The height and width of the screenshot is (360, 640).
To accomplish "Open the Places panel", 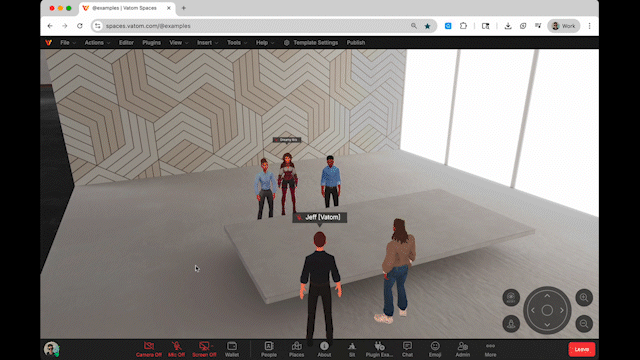I will point(296,349).
